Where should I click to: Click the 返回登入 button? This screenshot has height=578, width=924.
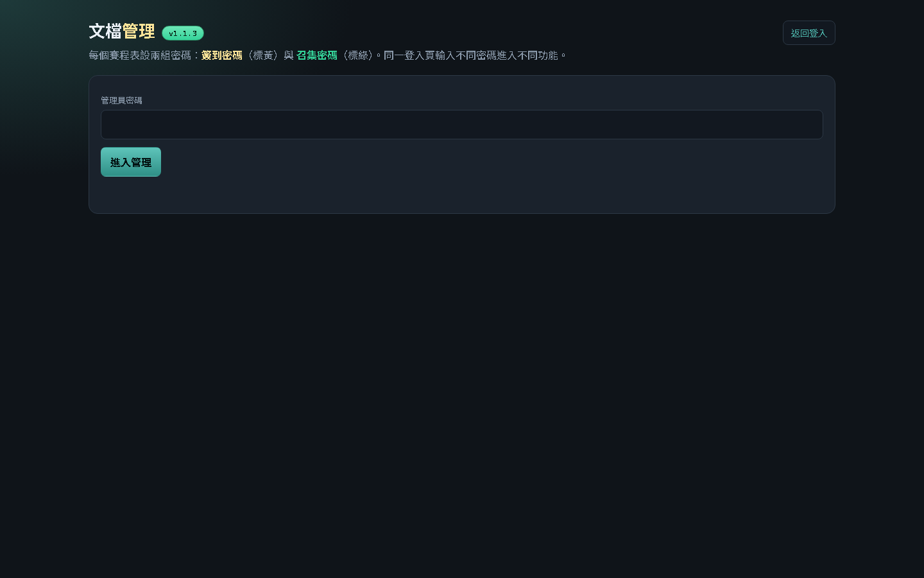809,33
